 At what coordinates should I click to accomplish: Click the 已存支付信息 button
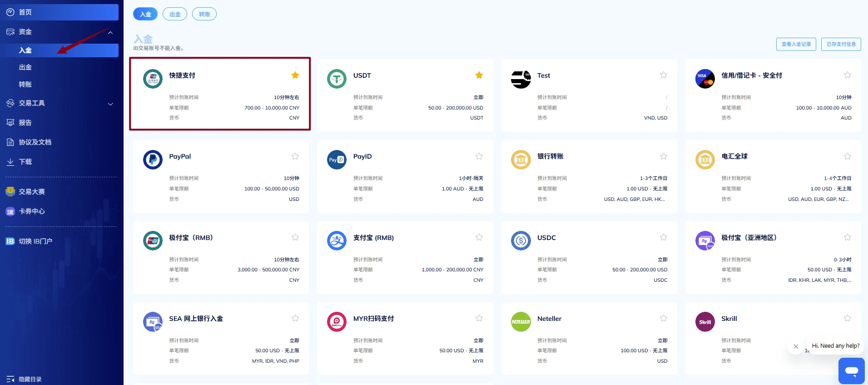point(841,44)
